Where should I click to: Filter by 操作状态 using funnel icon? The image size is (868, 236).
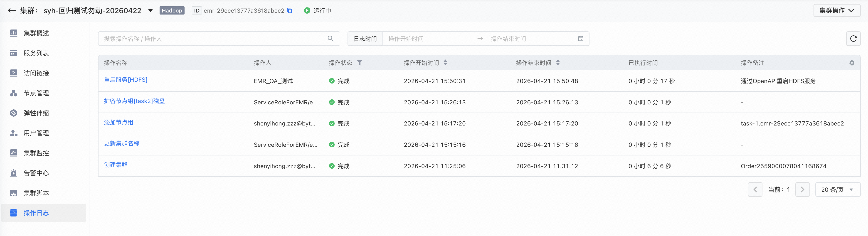360,63
